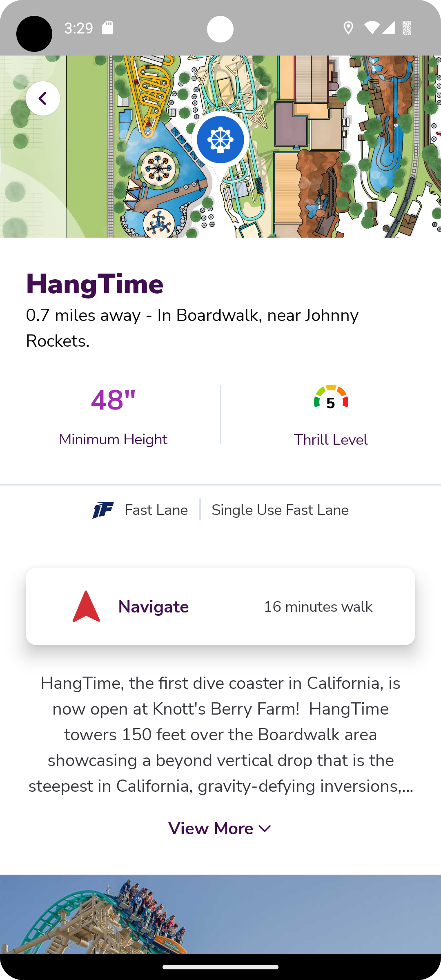Select Single Use Fast Lane option
This screenshot has height=980, width=441.
pyautogui.click(x=280, y=510)
